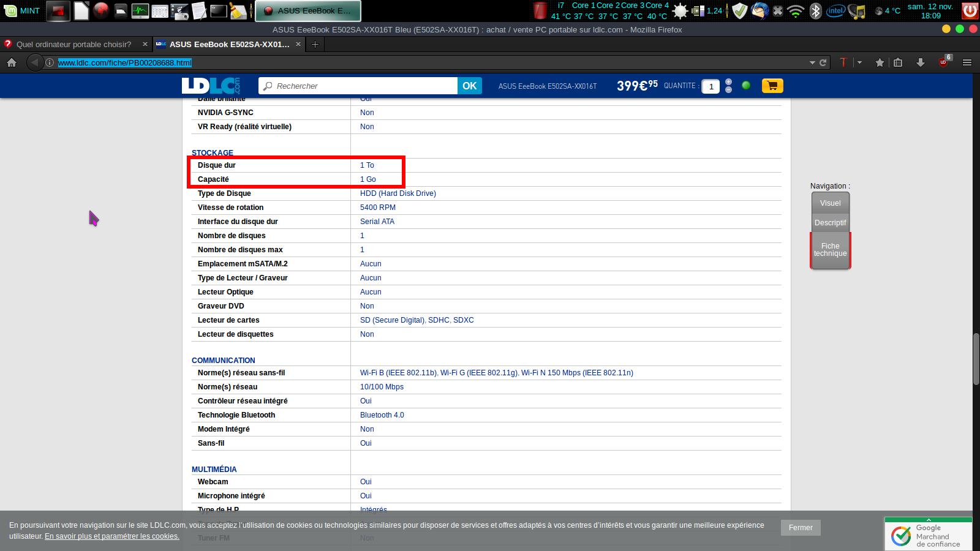Viewport: 980px width, 551px height.
Task: Open the Linux Mint menu
Action: coord(21,10)
